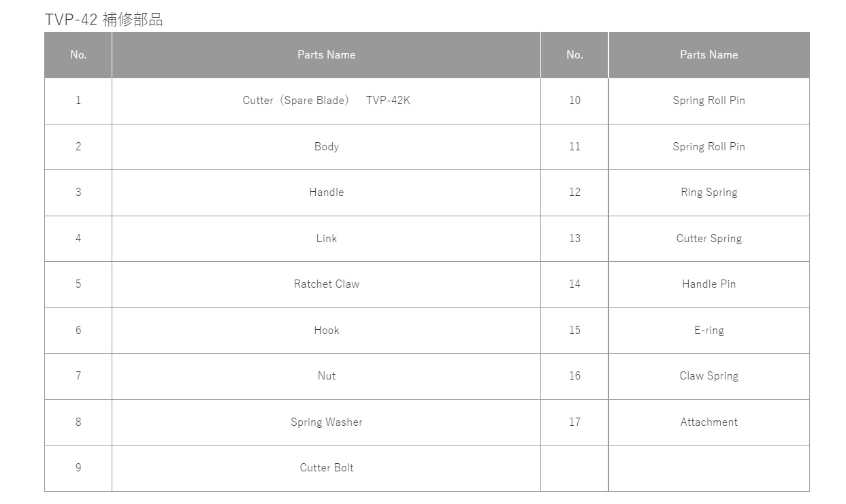Click the left 'Parts Name' column header
The height and width of the screenshot is (504, 846).
coord(326,55)
